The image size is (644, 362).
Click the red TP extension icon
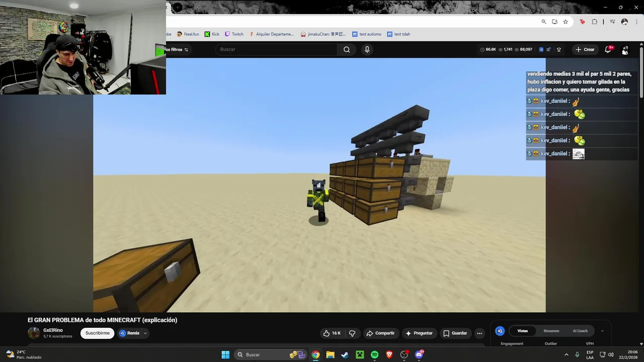(582, 22)
